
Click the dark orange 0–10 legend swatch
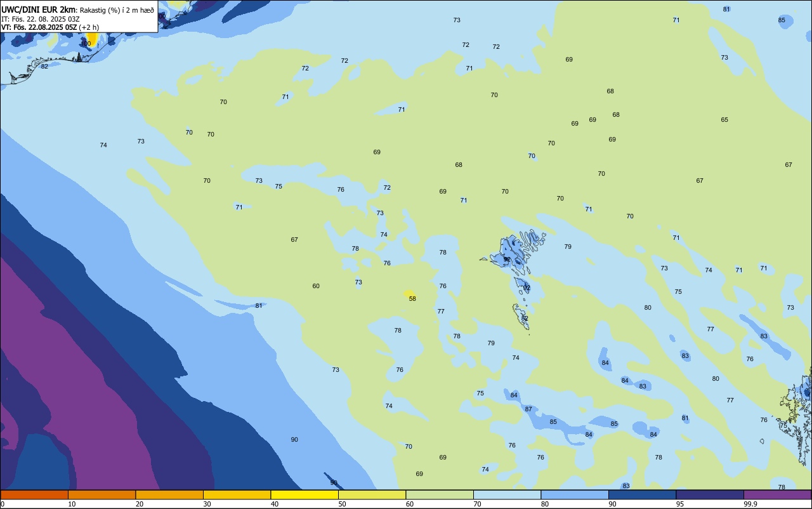[34, 494]
